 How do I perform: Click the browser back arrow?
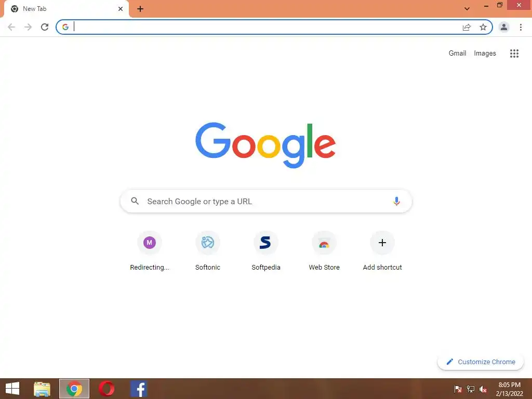(11, 27)
